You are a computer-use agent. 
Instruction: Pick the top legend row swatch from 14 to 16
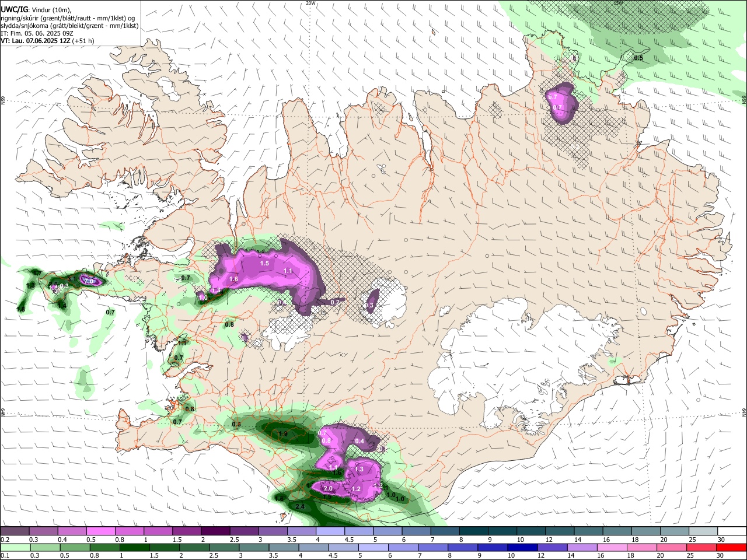(x=589, y=531)
